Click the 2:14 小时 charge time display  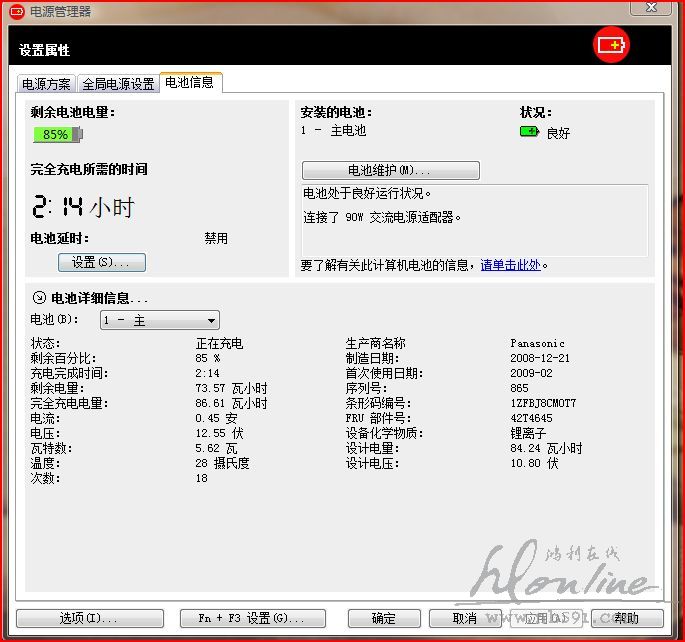coord(82,207)
